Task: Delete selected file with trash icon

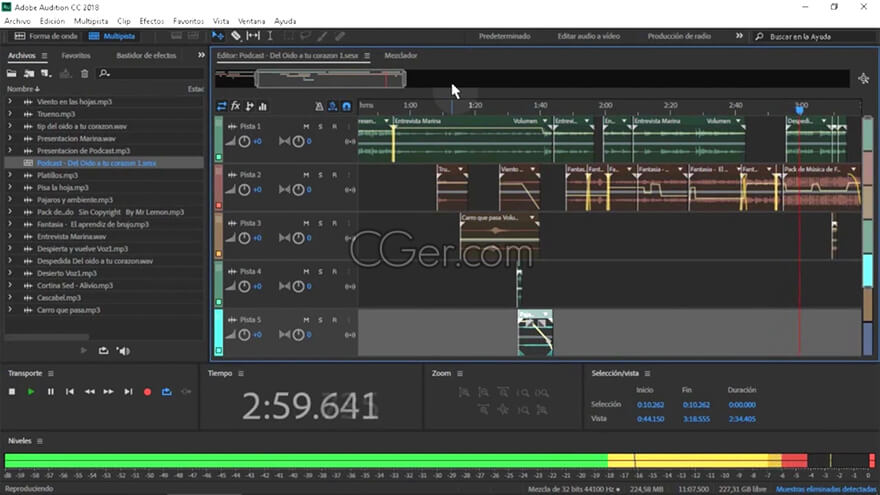Action: [x=84, y=74]
